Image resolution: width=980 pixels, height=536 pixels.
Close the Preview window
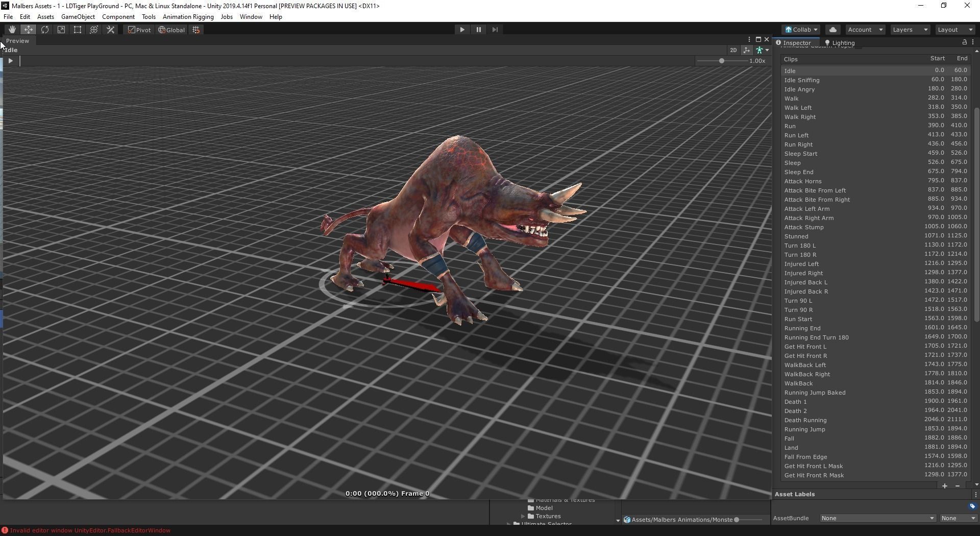(x=766, y=39)
